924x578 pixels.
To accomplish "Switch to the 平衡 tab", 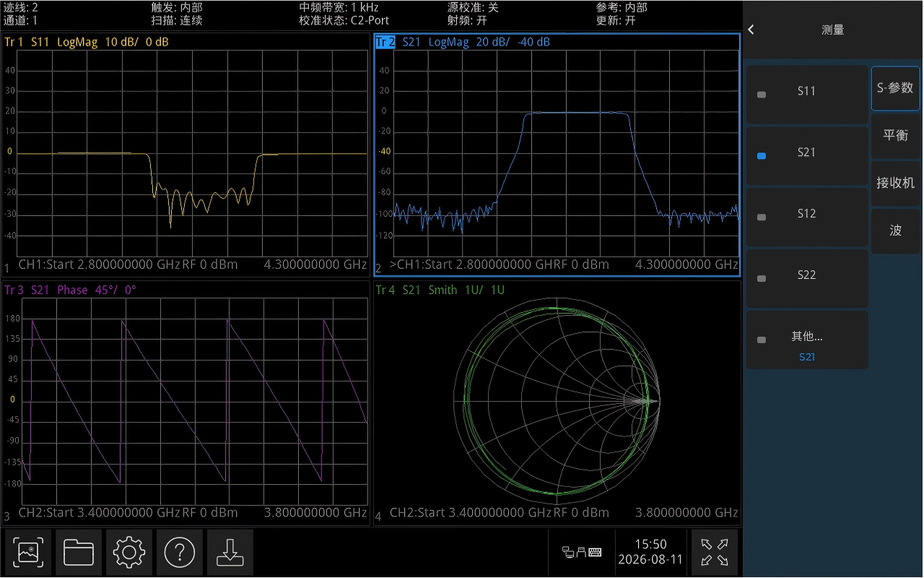I will 895,135.
